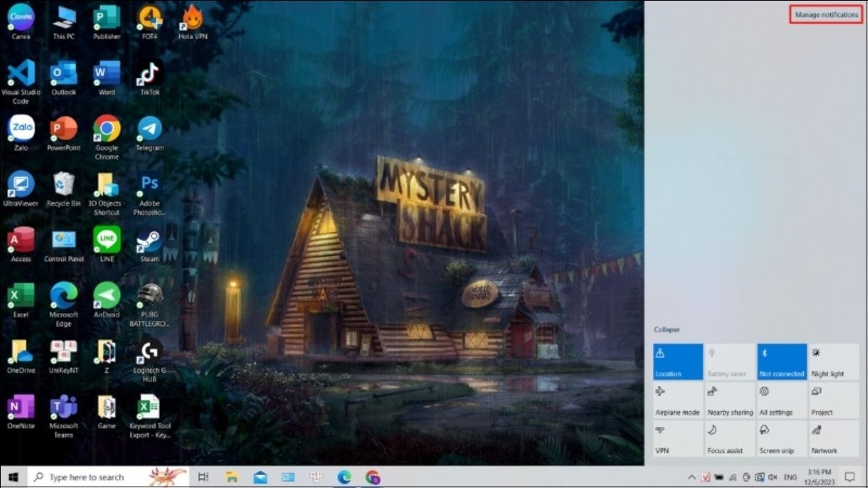Open File Explorer from taskbar
Viewport: 868px width, 488px height.
(231, 477)
